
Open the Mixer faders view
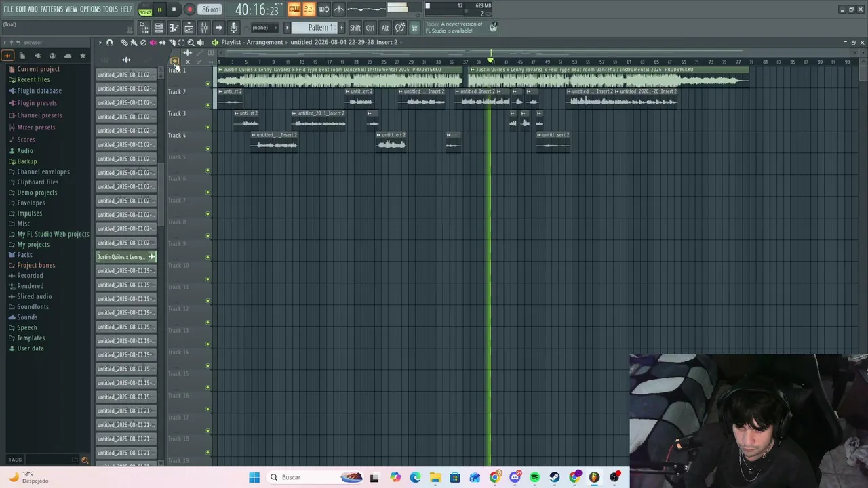(204, 28)
